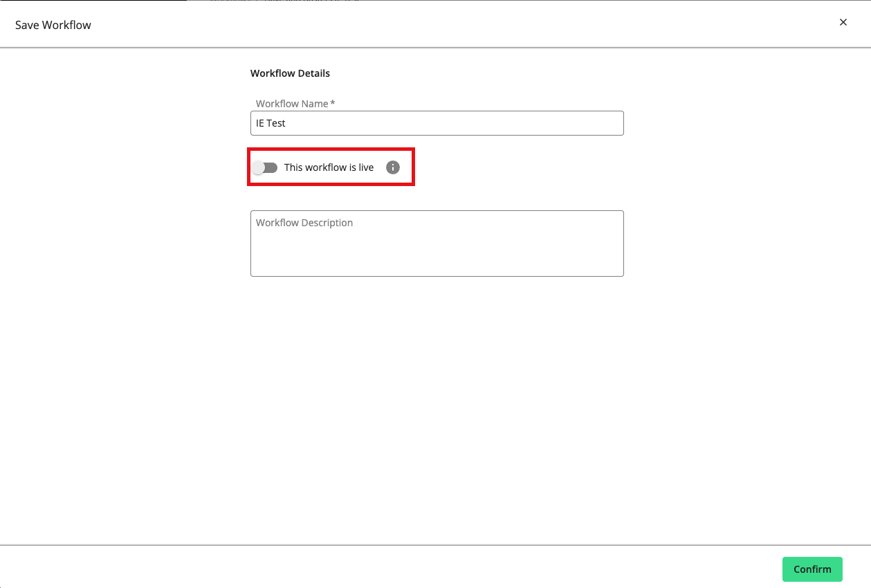This screenshot has height=588, width=871.
Task: Click the Workflow Details heading
Action: click(x=290, y=73)
